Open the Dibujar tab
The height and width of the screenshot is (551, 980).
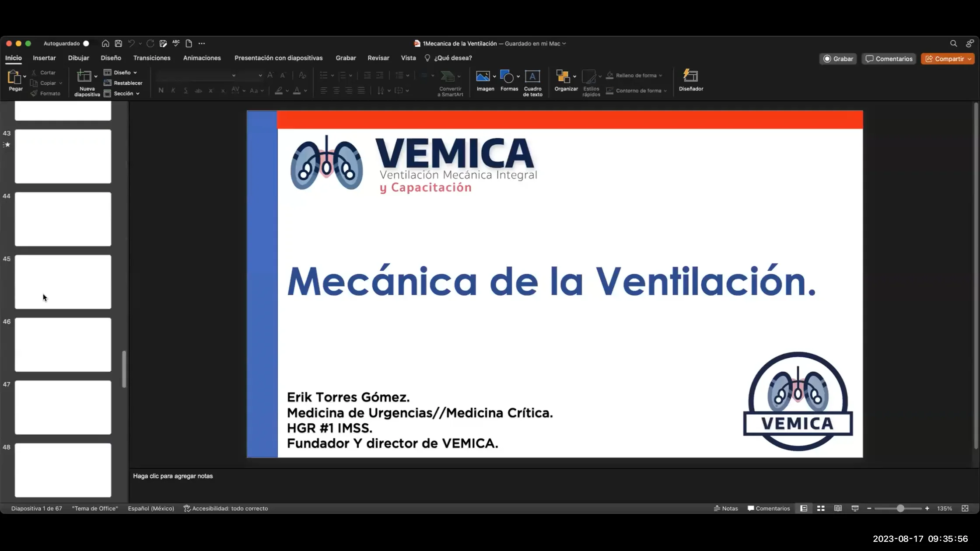point(78,58)
